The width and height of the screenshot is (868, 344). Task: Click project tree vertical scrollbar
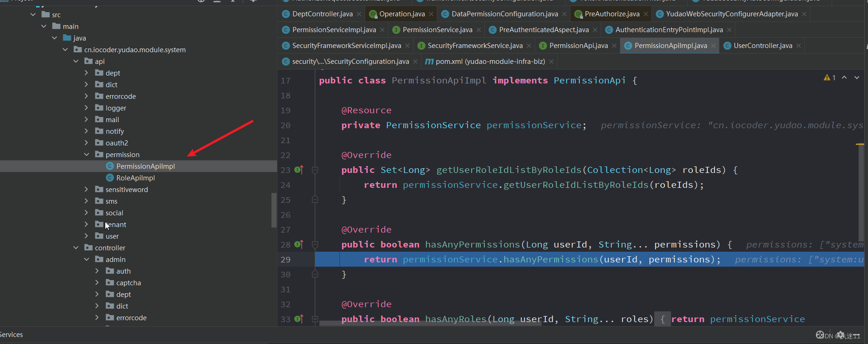tap(274, 210)
